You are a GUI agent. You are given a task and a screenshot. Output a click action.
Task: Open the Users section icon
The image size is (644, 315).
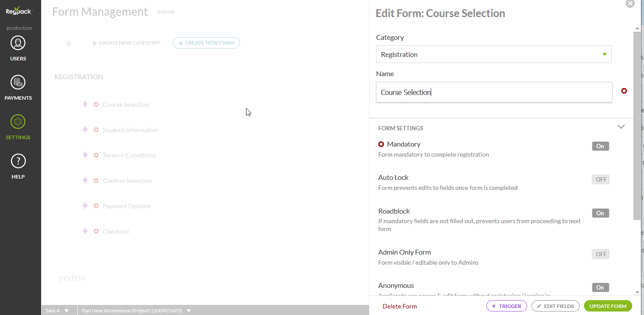click(18, 44)
